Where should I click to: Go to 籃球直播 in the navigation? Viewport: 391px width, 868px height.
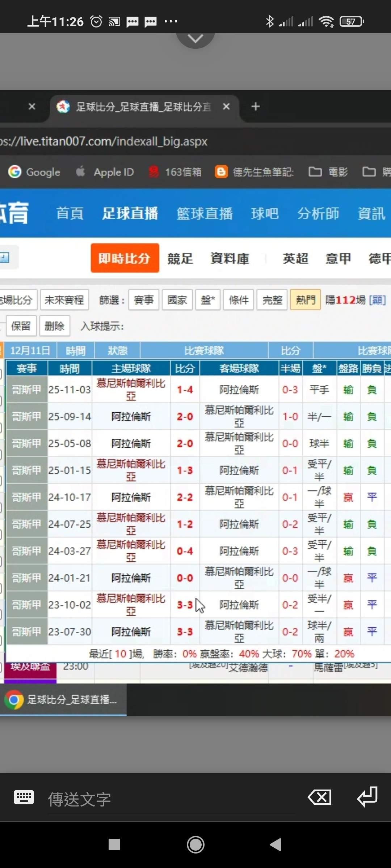pyautogui.click(x=205, y=213)
